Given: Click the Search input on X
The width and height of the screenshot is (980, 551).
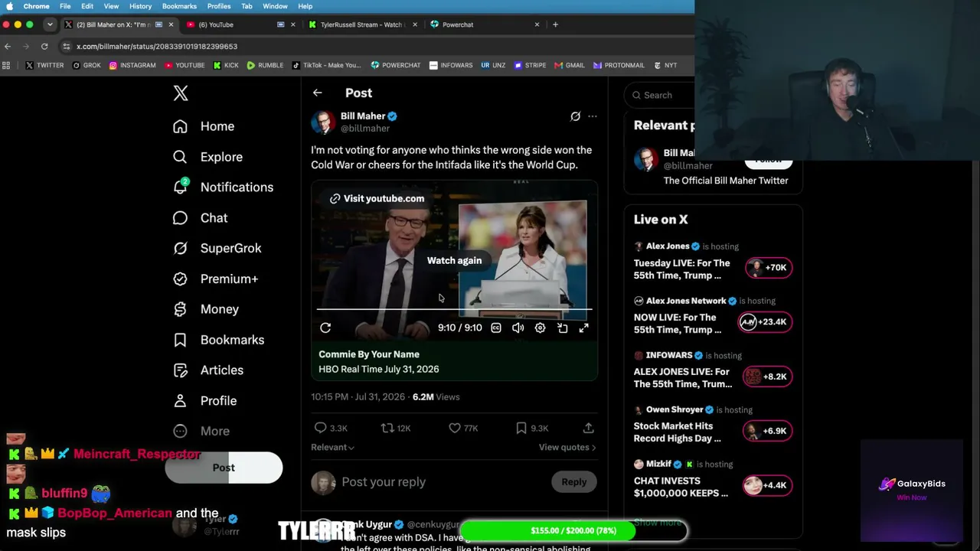Looking at the screenshot, I should click(x=659, y=95).
